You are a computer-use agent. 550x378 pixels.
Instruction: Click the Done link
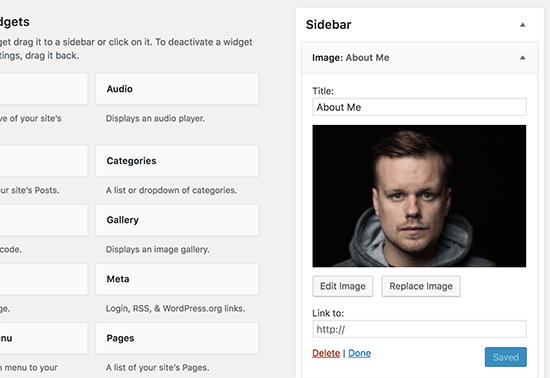pos(360,353)
